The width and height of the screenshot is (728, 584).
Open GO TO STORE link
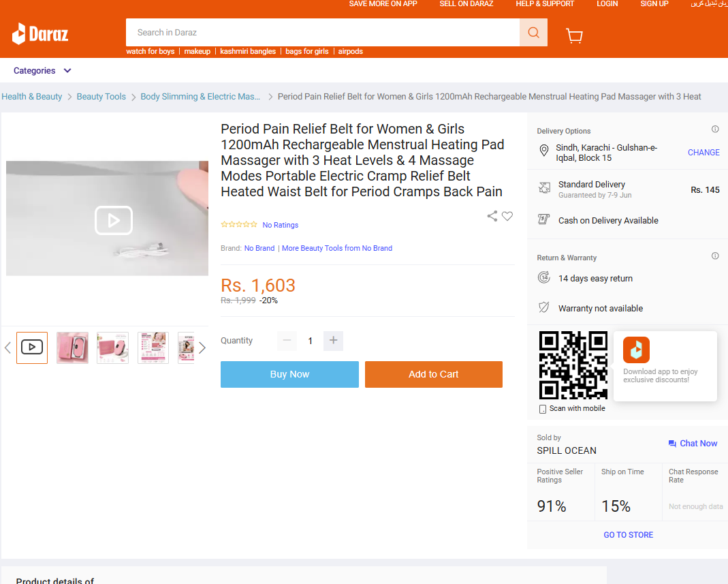click(x=628, y=535)
